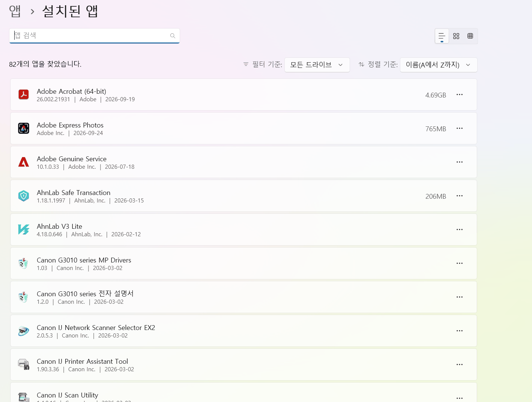Click Canon G3010 전자 설명서 icon
This screenshot has height=402, width=532.
(x=24, y=297)
